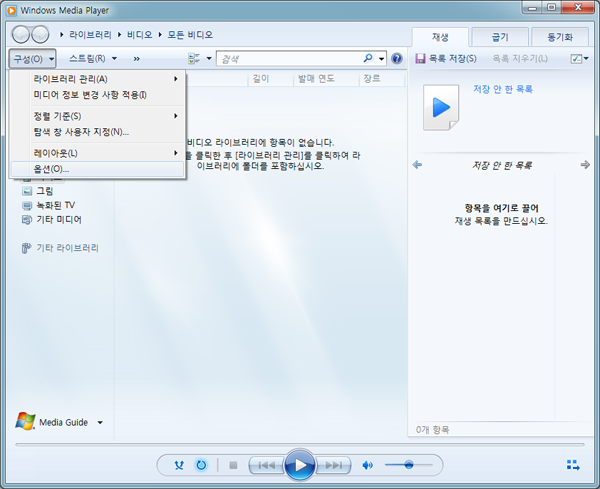This screenshot has height=489, width=600.
Task: Toggle shuffle mode
Action: [x=179, y=465]
